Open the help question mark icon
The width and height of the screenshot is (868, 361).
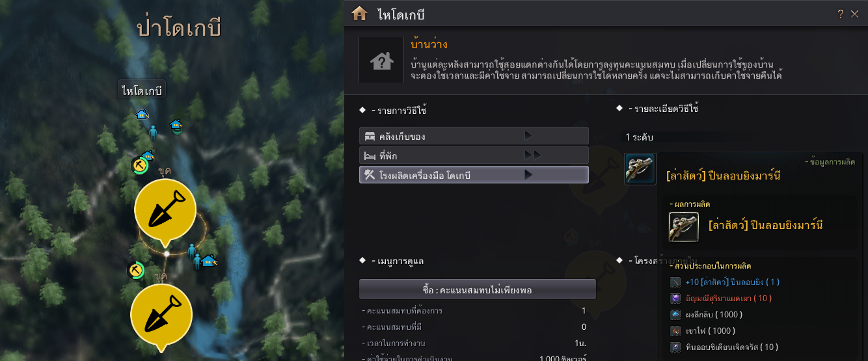841,14
